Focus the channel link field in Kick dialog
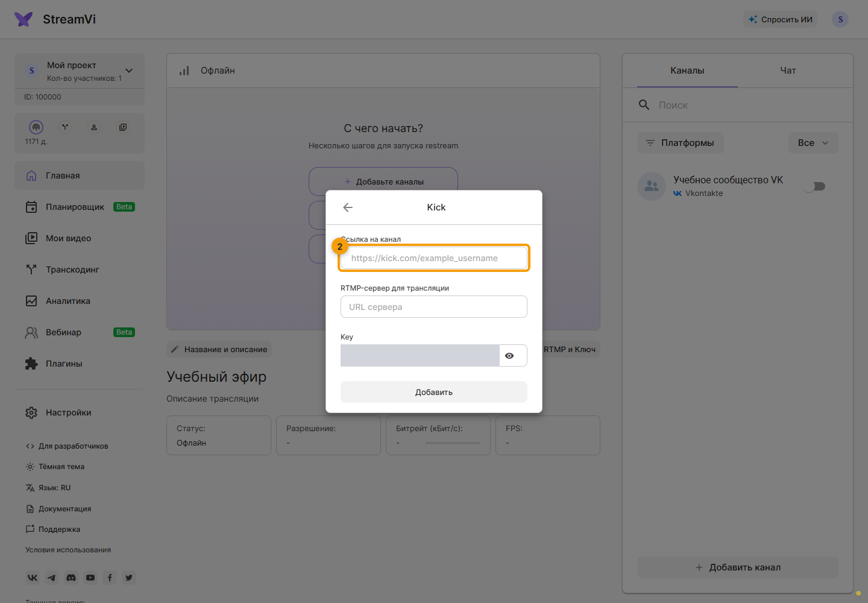 pos(434,258)
